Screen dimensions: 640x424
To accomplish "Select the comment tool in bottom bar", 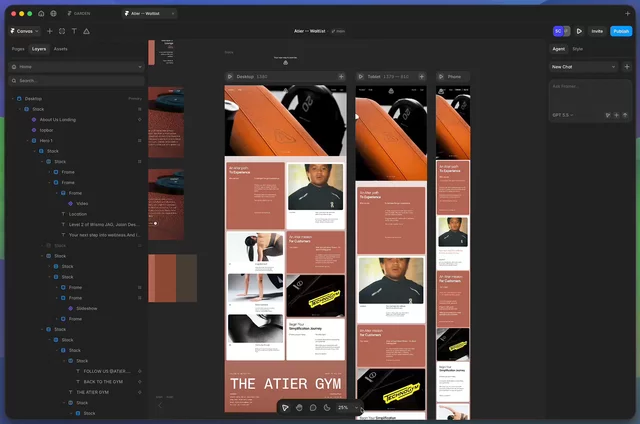I will pyautogui.click(x=313, y=407).
